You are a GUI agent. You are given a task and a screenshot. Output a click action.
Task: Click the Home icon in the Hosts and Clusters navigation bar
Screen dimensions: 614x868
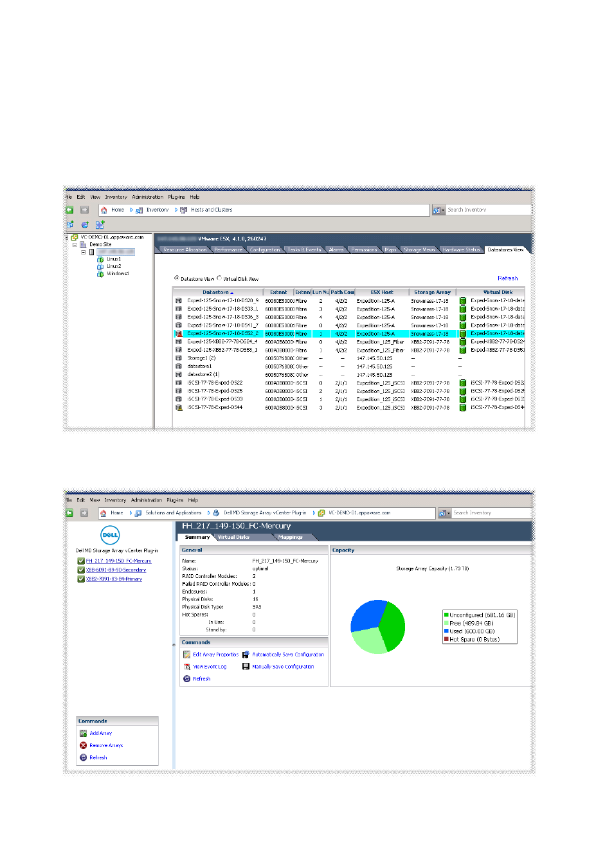pos(104,210)
